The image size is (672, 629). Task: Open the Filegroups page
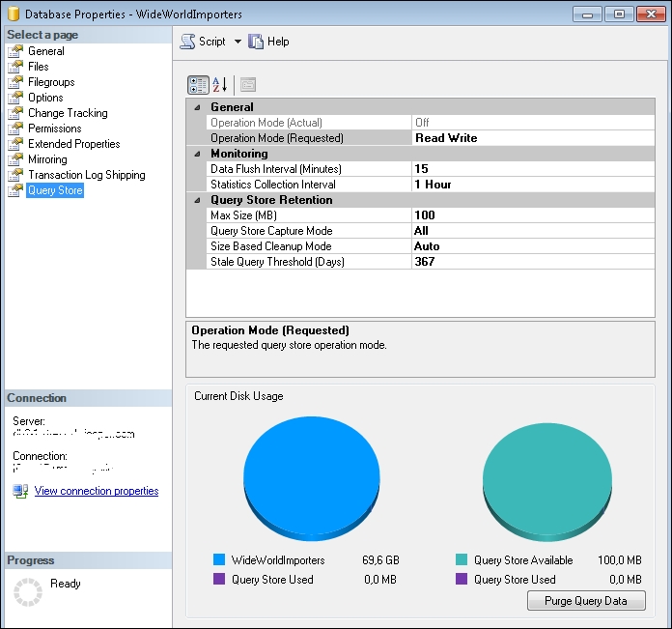click(51, 82)
